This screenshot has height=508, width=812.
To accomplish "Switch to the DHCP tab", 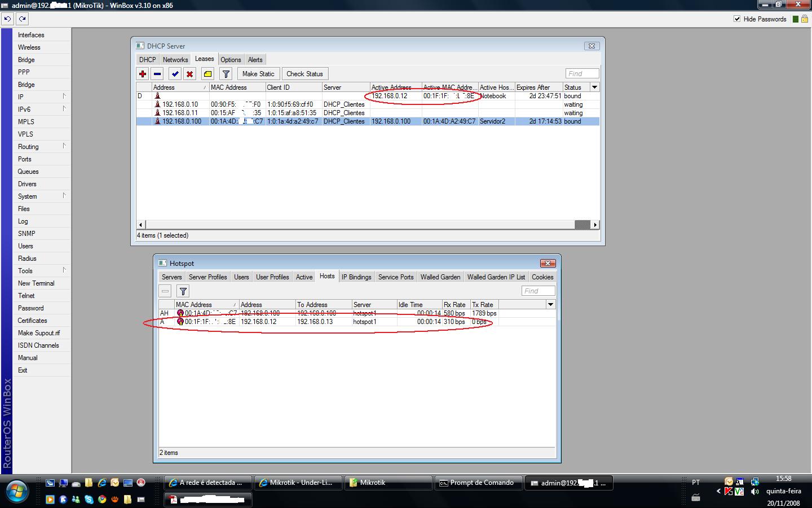I will [x=147, y=59].
